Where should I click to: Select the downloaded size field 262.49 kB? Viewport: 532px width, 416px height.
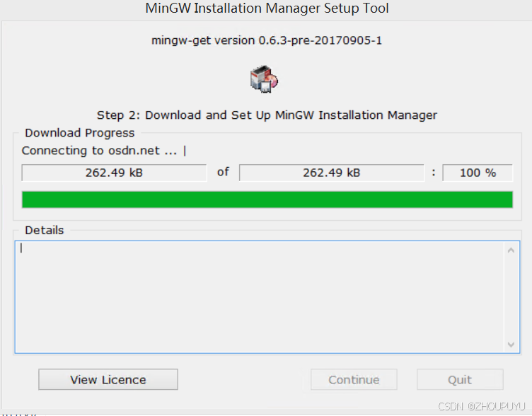coord(114,173)
